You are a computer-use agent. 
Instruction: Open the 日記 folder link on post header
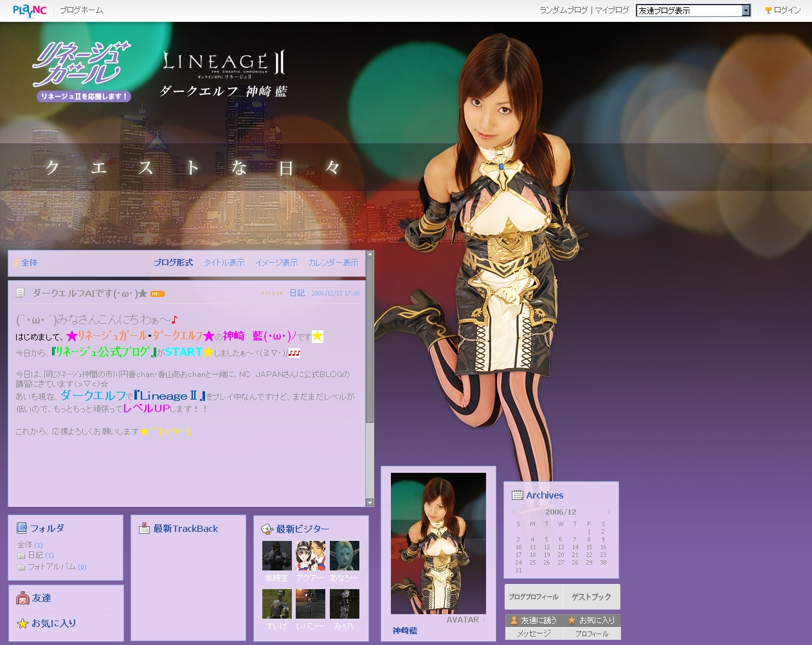click(297, 293)
